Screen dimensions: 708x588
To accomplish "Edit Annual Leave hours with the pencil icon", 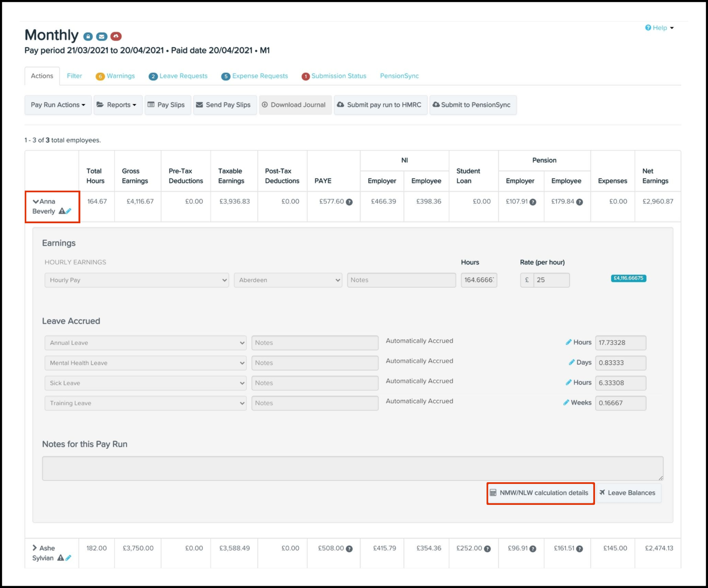I will 569,342.
